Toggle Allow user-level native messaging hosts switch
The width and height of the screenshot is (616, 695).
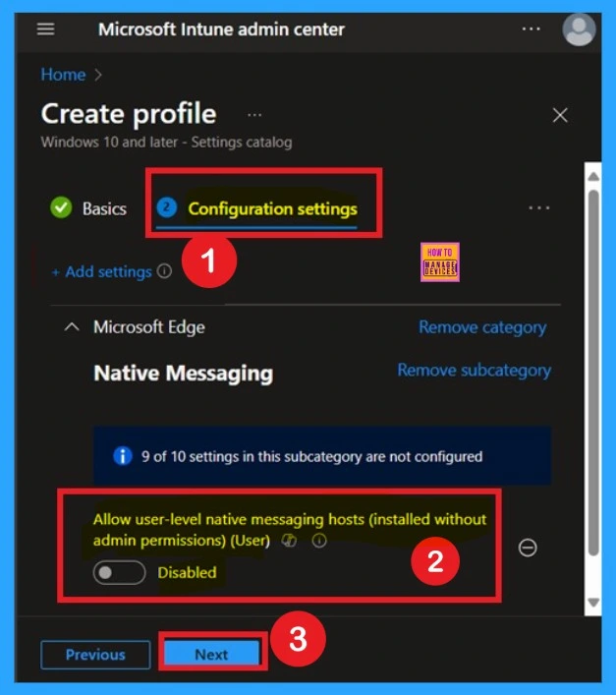click(119, 572)
